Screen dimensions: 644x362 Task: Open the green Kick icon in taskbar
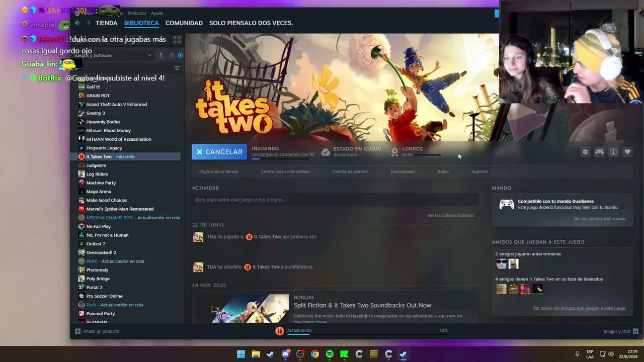point(344,354)
